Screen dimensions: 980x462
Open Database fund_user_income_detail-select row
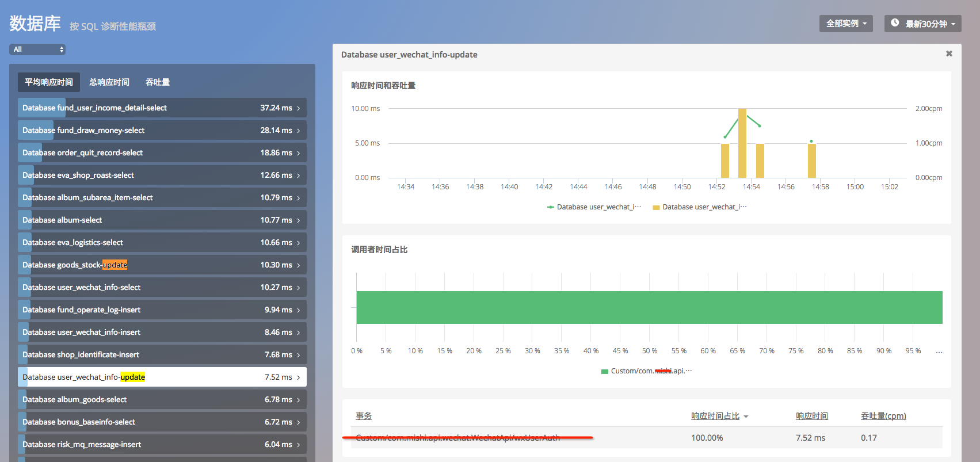tap(162, 108)
